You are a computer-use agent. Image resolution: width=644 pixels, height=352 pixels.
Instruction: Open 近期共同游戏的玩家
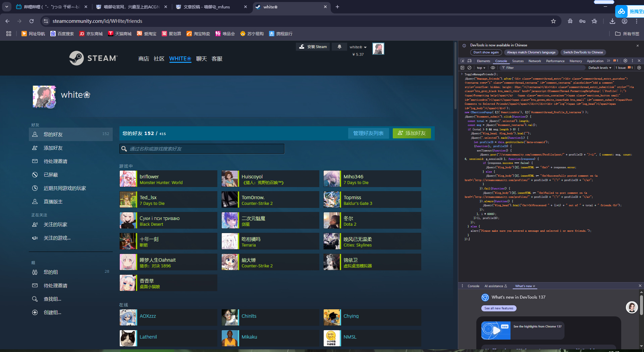[71, 188]
